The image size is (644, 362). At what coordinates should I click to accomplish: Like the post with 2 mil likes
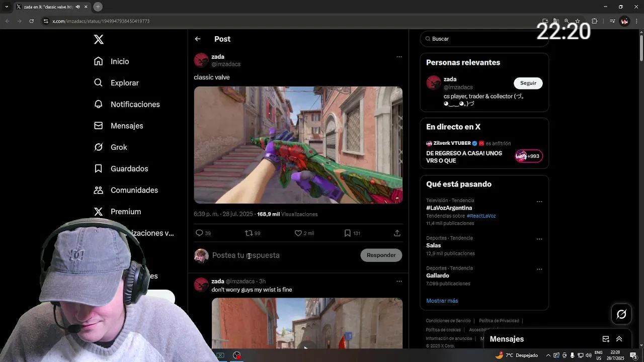pos(304,233)
